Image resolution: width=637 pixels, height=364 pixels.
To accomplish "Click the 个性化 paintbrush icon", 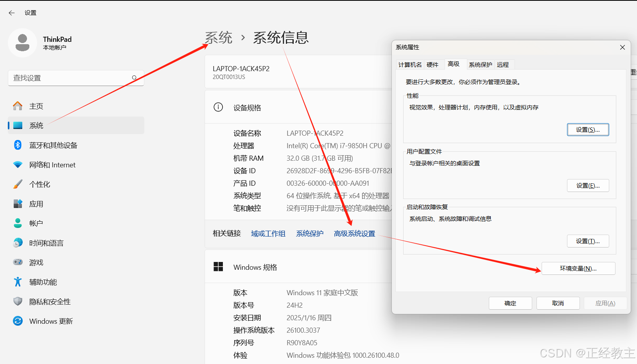I will point(18,184).
